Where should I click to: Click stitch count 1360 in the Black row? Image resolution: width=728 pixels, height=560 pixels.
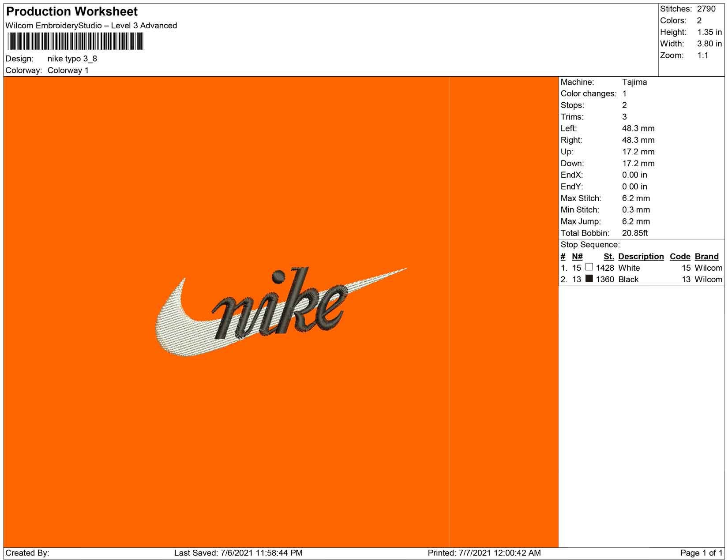605,279
